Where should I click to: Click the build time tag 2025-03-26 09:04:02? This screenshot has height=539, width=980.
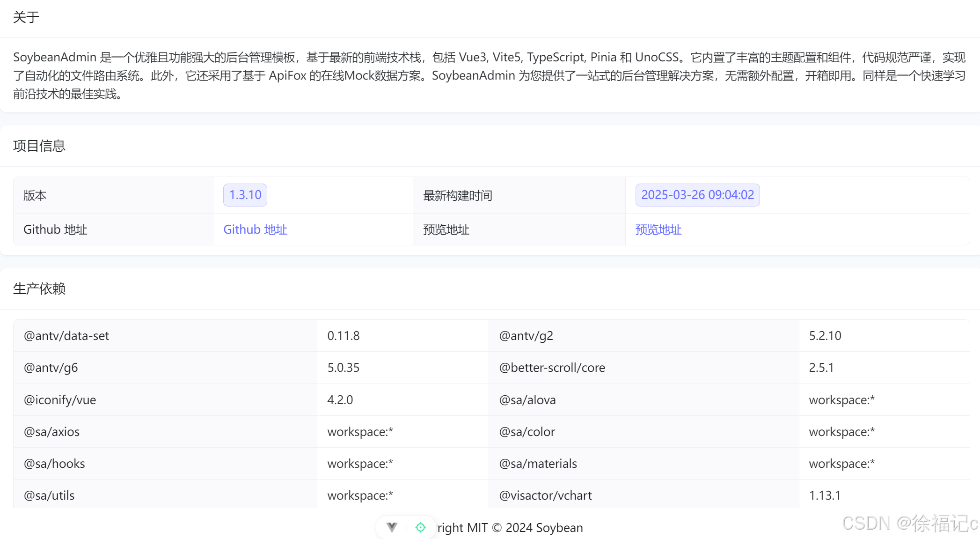(697, 195)
